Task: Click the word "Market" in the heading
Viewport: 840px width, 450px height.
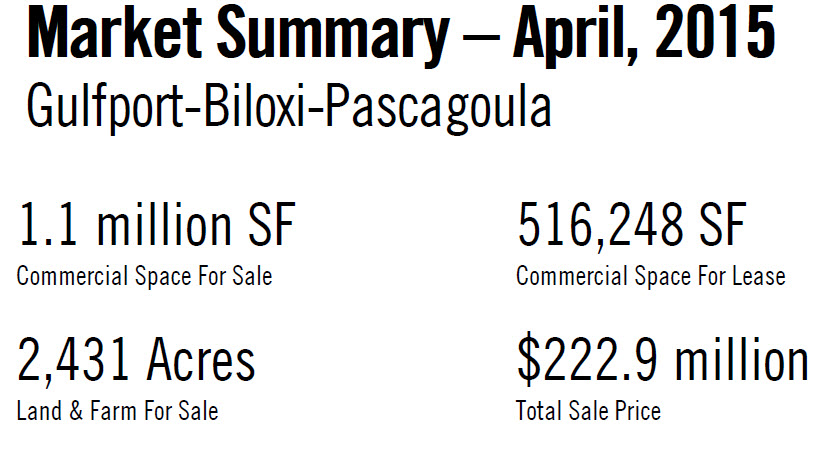Action: tap(115, 32)
